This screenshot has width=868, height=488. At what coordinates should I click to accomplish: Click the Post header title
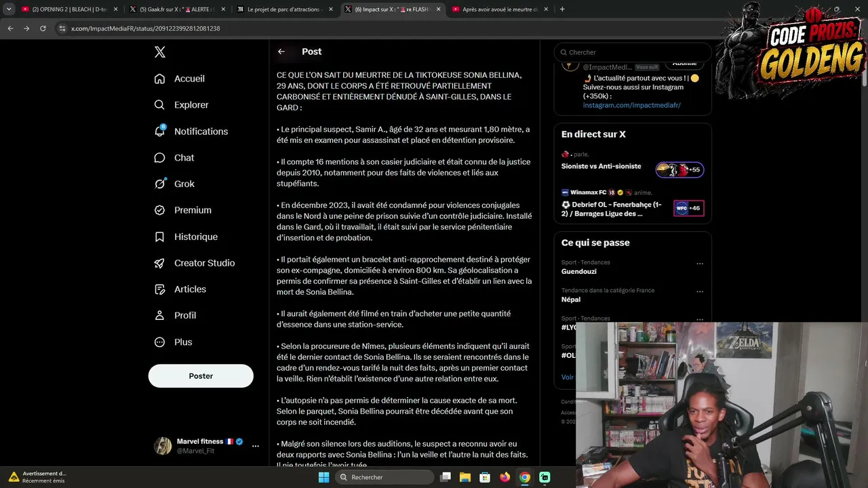coord(312,52)
